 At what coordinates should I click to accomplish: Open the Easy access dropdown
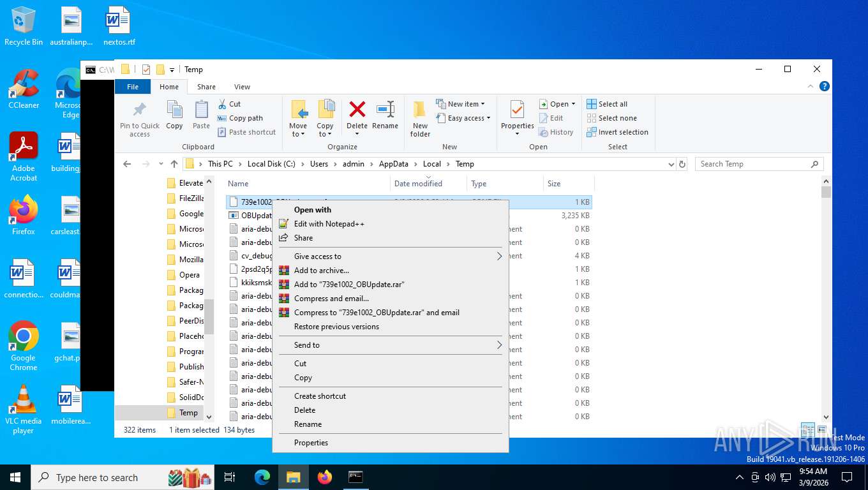pos(464,118)
